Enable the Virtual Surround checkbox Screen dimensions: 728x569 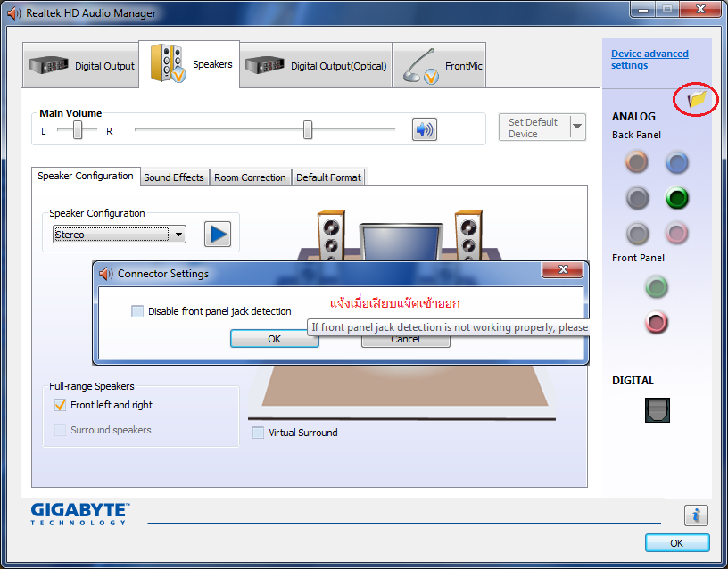[x=258, y=433]
